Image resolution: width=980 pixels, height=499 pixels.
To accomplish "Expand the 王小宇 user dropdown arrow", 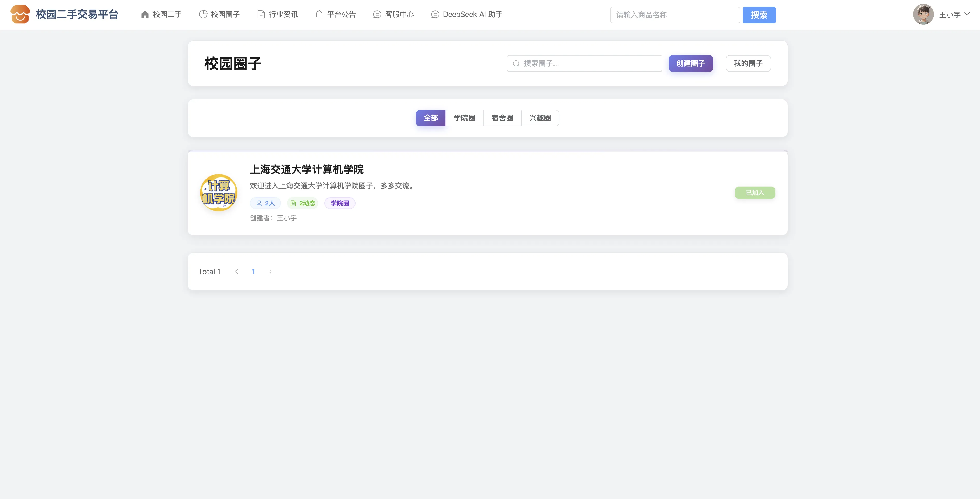I will [967, 14].
